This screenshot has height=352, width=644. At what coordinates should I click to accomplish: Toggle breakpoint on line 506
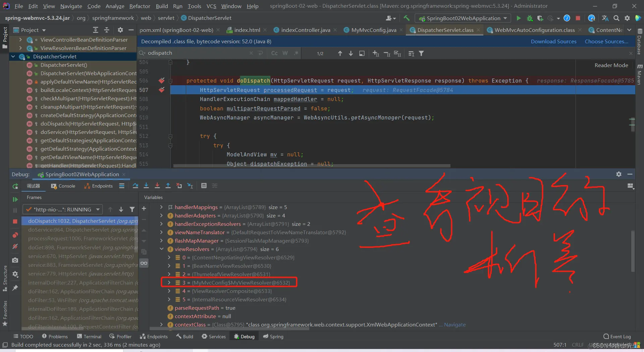pyautogui.click(x=162, y=81)
